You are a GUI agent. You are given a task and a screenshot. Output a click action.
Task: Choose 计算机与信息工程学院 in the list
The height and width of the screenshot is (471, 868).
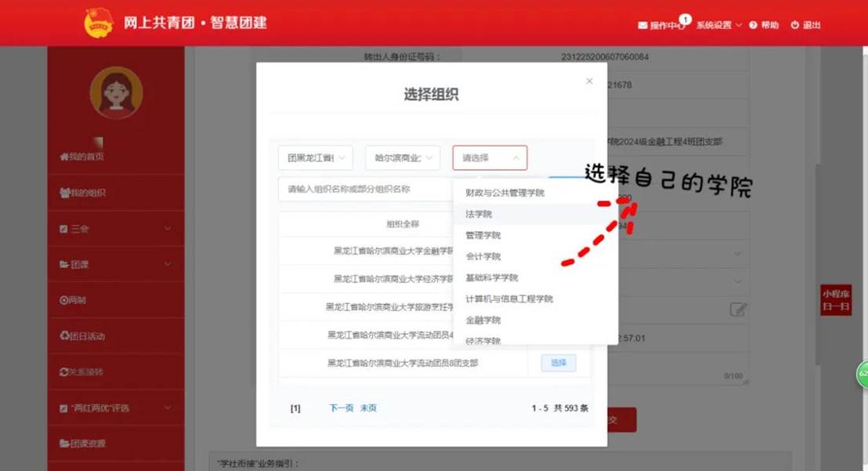(x=509, y=299)
